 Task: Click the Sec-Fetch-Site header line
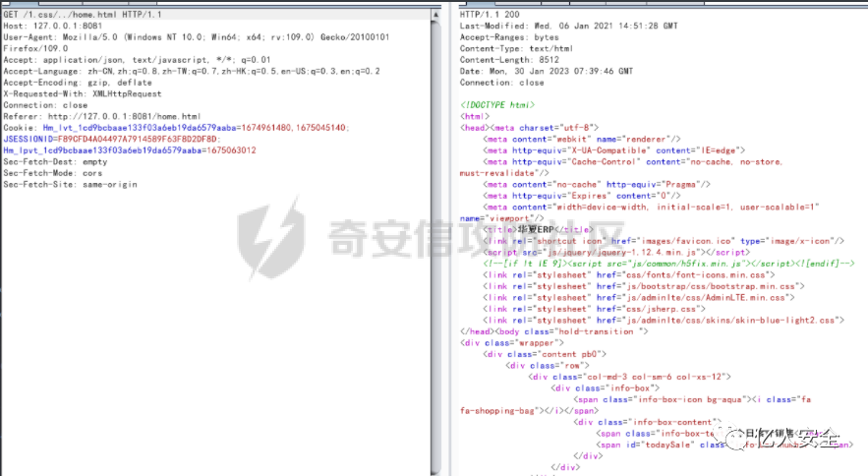(71, 185)
